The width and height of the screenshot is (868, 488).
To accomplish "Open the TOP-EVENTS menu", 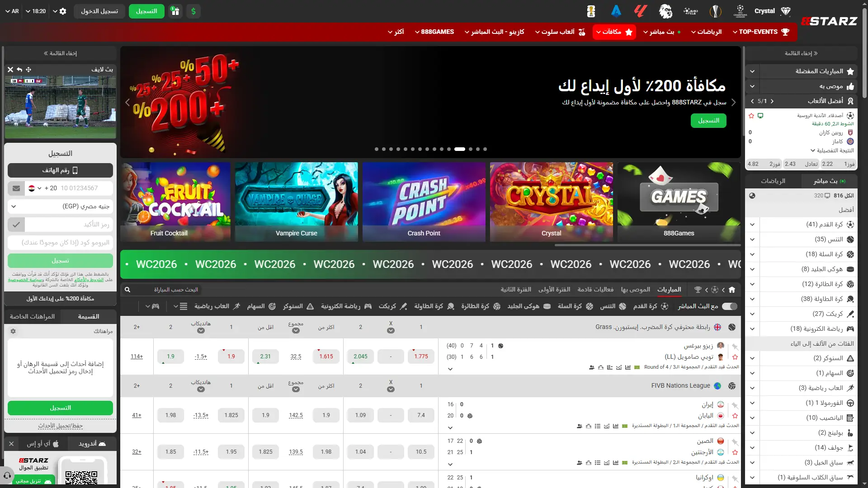I will [x=761, y=32].
